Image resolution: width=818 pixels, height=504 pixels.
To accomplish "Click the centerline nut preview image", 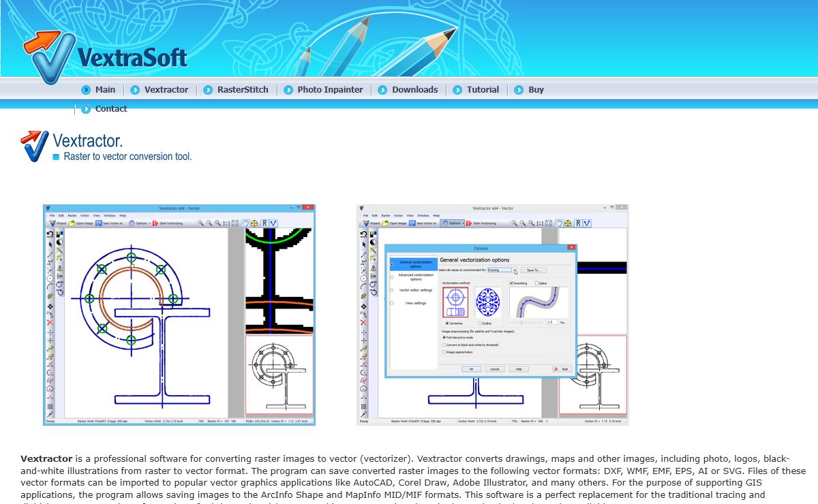I will pos(455,302).
